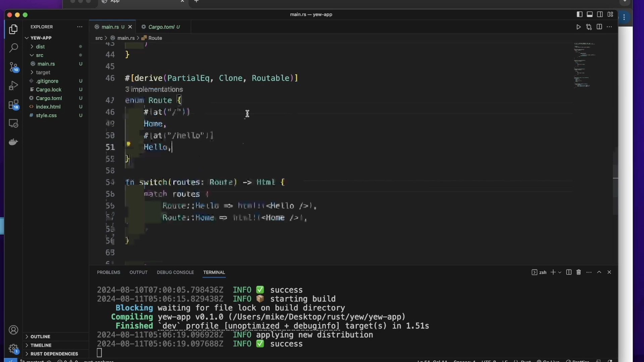The height and width of the screenshot is (362, 644).
Task: Expand the dist folder
Action: [41, 47]
